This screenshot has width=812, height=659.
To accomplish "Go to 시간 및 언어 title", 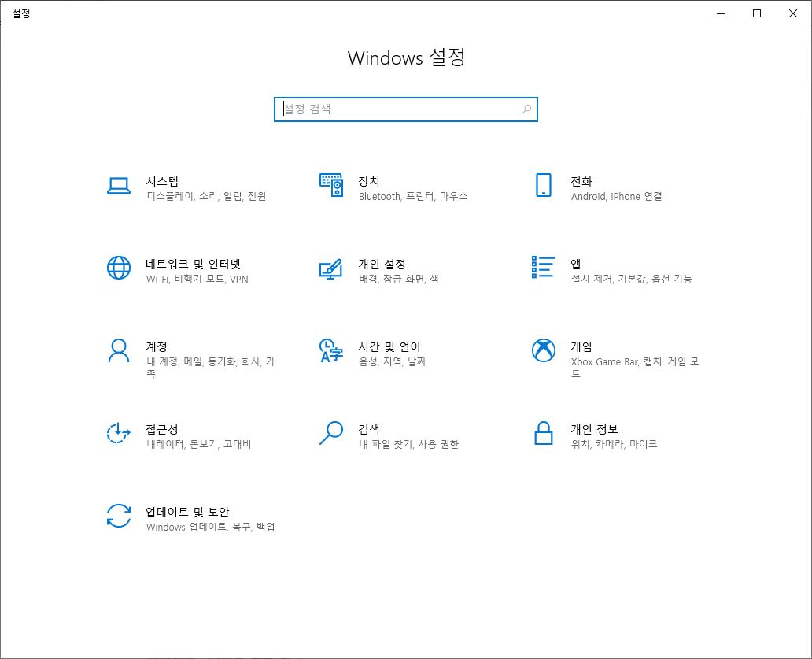I will coord(389,346).
